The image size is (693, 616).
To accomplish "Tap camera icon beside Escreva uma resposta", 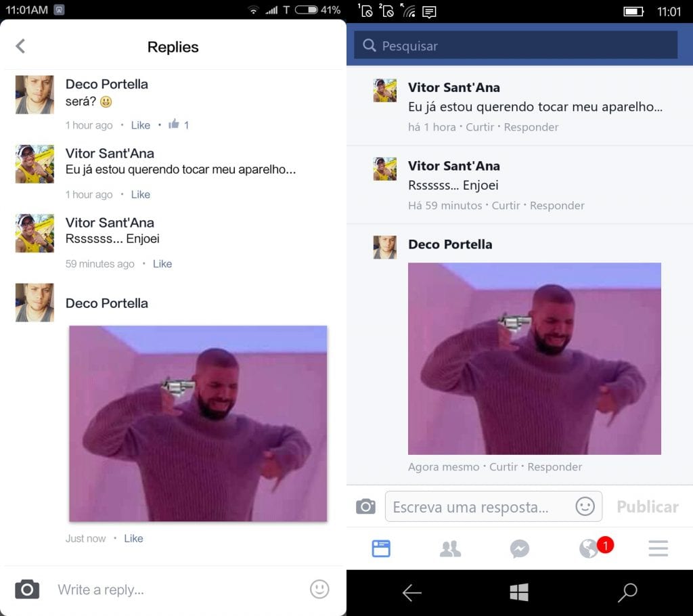I will pyautogui.click(x=365, y=506).
